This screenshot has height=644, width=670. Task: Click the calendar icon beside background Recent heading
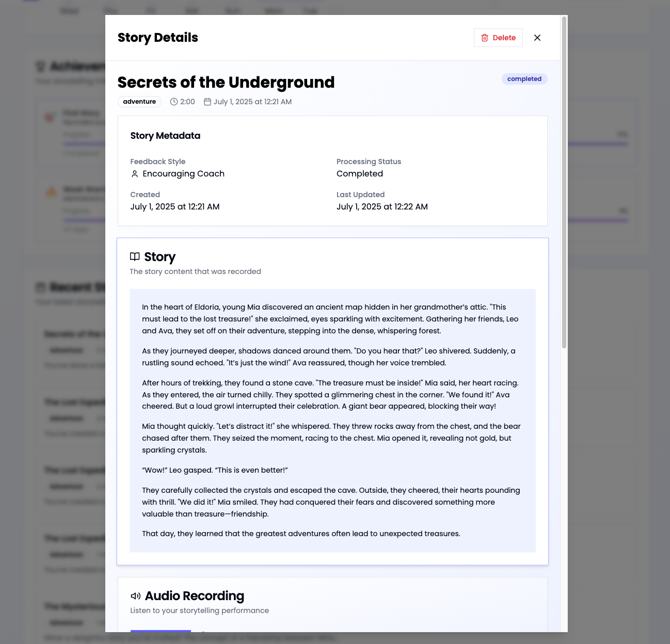[41, 287]
